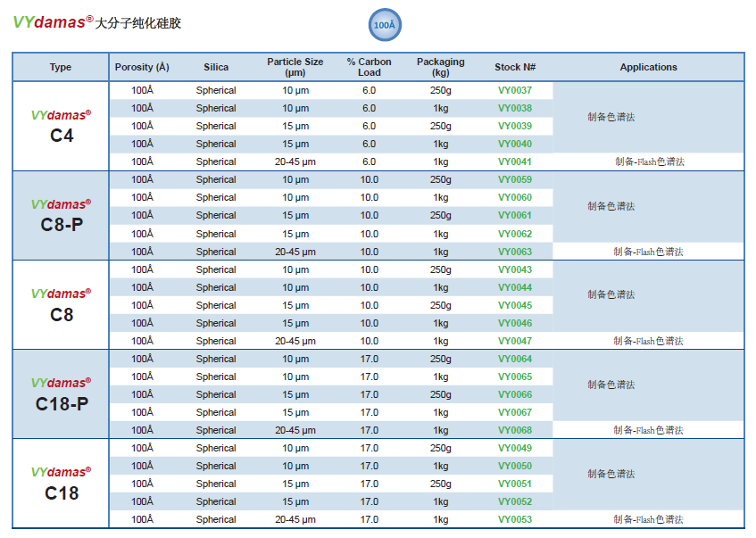Click the Particle Size (µm) column header

click(295, 67)
